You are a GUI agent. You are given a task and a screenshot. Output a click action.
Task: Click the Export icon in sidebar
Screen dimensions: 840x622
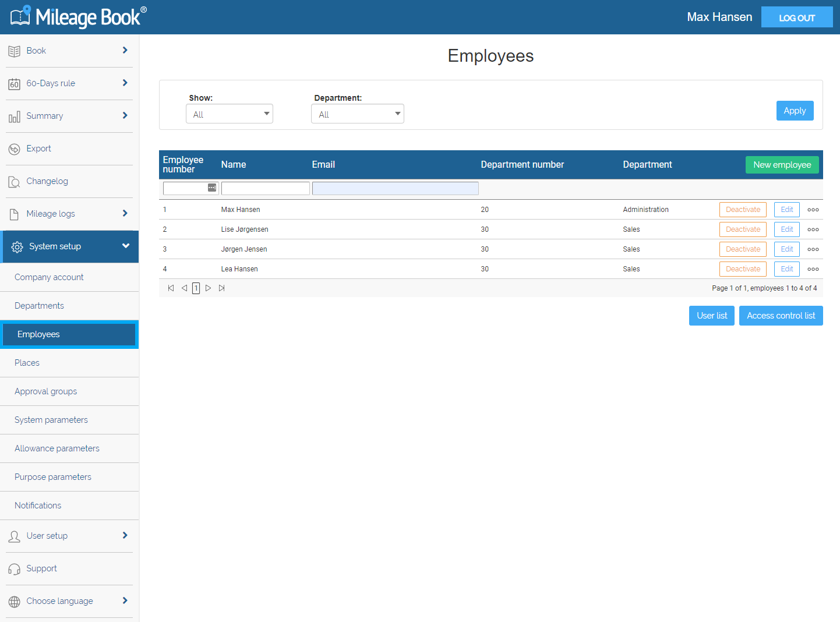click(x=15, y=149)
